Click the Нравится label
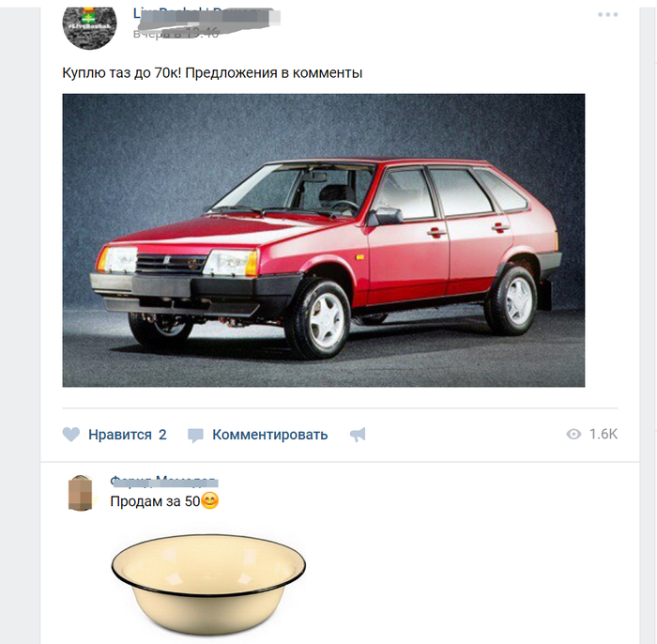The height and width of the screenshot is (644, 657). [x=120, y=435]
